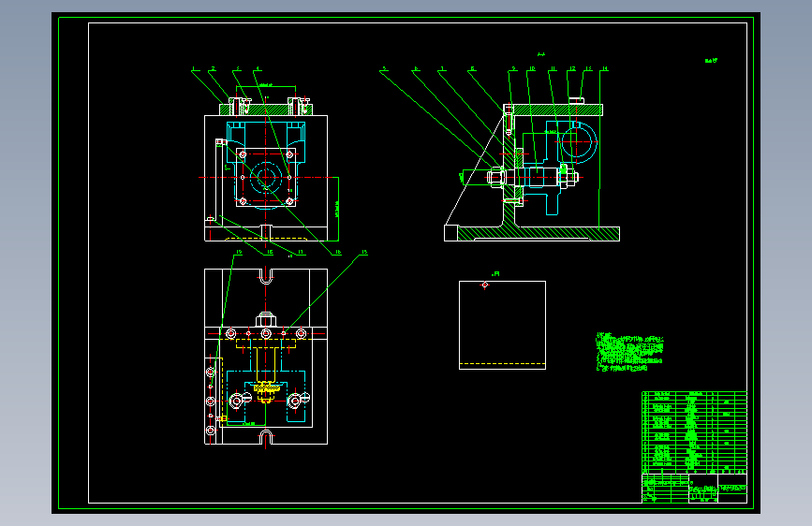
Task: Click the large cyan circle in section view
Action: point(576,141)
